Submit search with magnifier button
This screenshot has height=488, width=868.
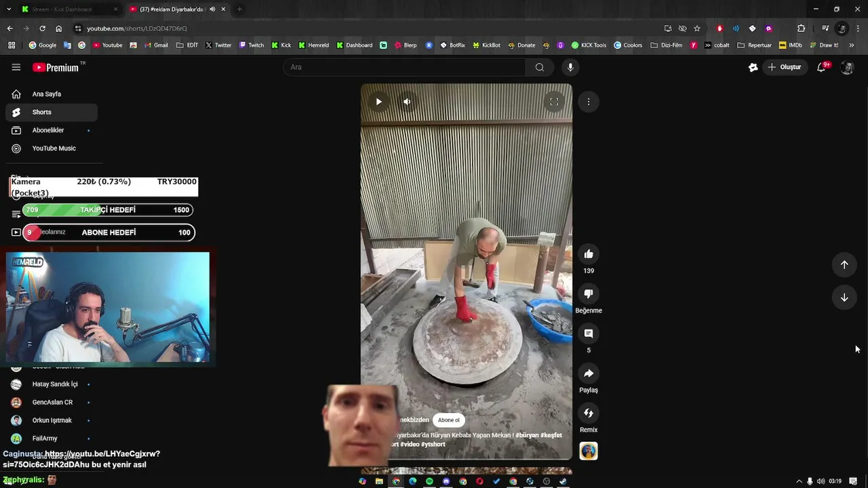[540, 67]
